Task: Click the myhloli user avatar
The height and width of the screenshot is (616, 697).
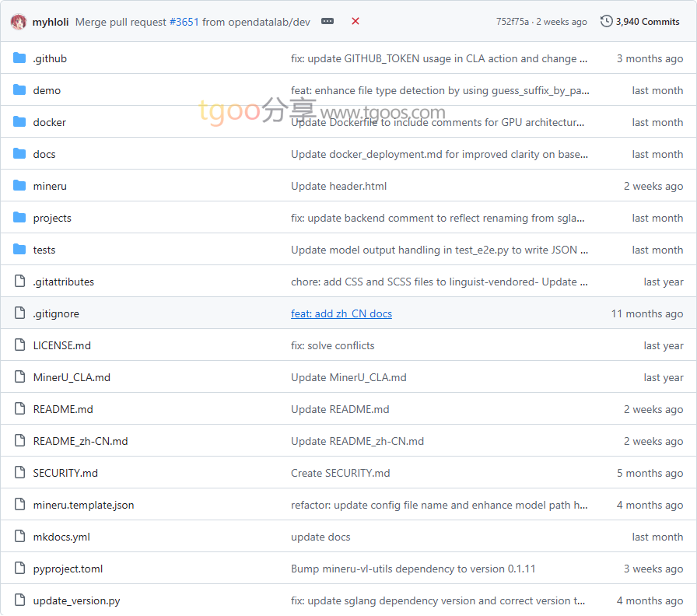Action: pos(19,22)
